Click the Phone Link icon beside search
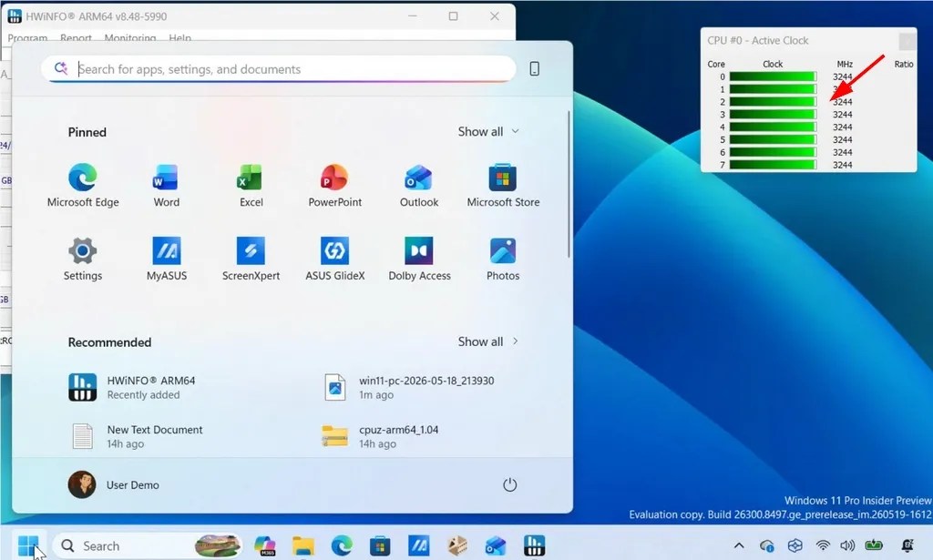This screenshot has width=933, height=560. [534, 69]
